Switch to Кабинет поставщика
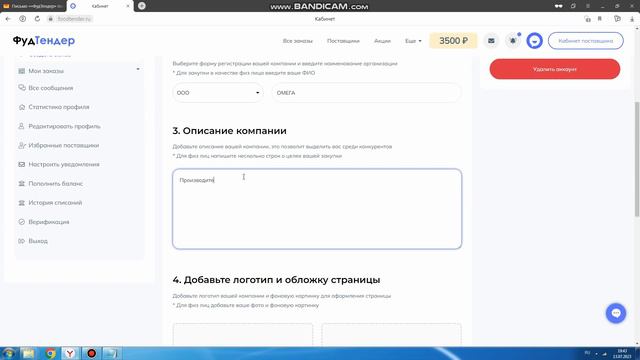Screen dimensions: 640x360 [586, 41]
